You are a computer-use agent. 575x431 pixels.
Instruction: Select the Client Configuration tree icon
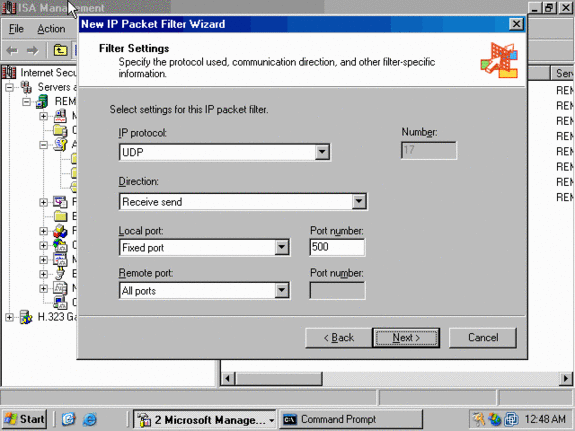point(60,302)
